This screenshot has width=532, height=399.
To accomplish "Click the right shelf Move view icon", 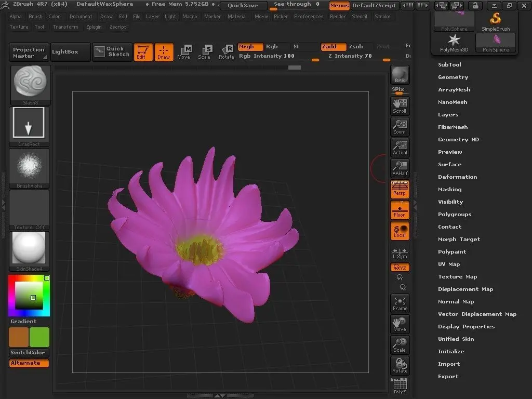I will pyautogui.click(x=400, y=324).
